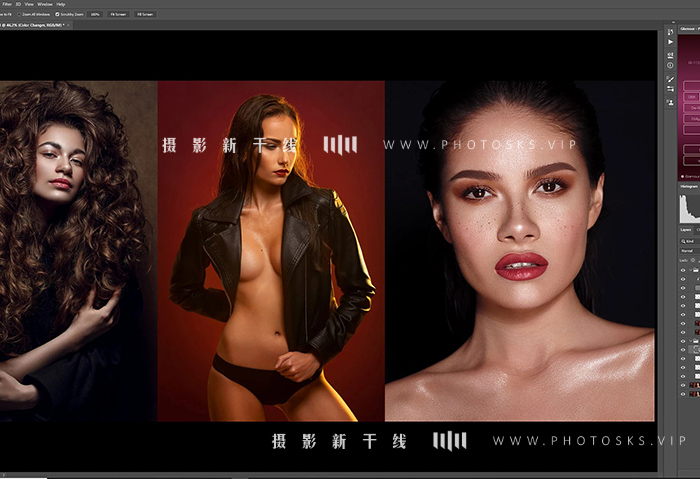The width and height of the screenshot is (700, 479).
Task: Open the Help menu
Action: click(61, 4)
